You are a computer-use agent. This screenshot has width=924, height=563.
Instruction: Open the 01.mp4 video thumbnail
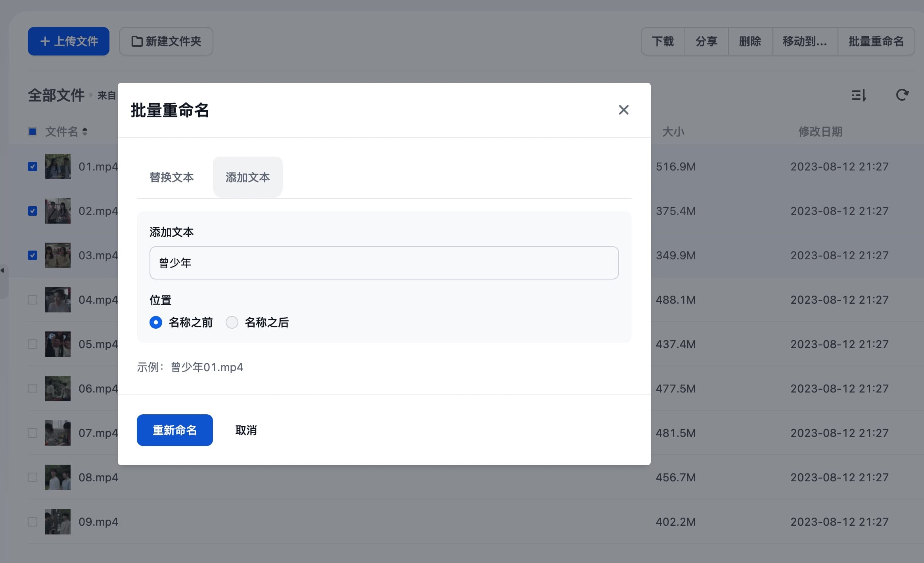pos(58,167)
